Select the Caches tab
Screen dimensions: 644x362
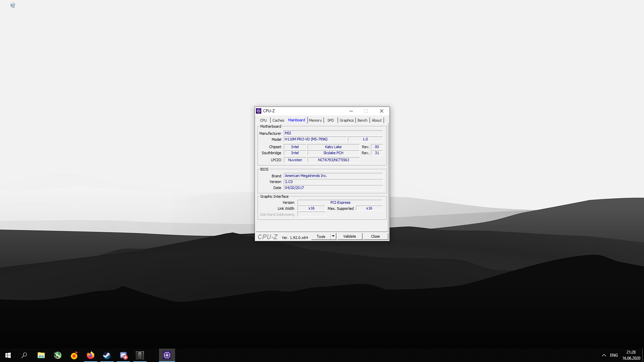[x=278, y=120]
